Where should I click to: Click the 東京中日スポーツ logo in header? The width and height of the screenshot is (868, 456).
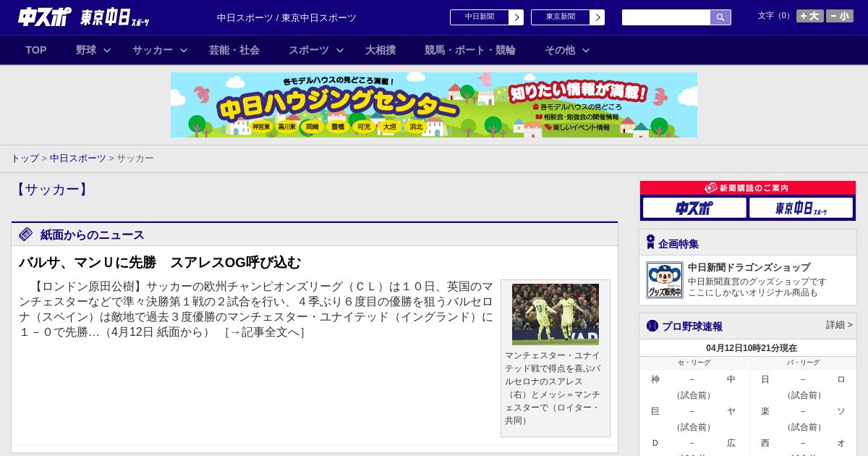[x=115, y=17]
